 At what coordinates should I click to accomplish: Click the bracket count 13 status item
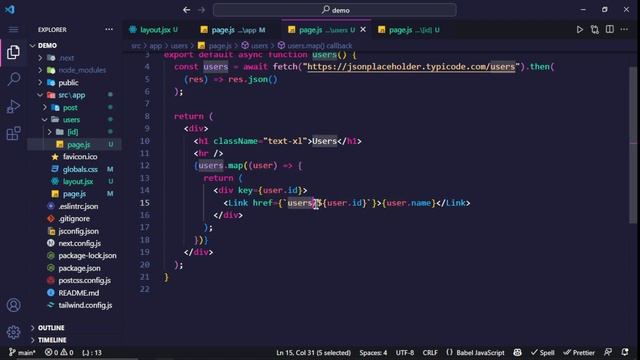coord(92,352)
